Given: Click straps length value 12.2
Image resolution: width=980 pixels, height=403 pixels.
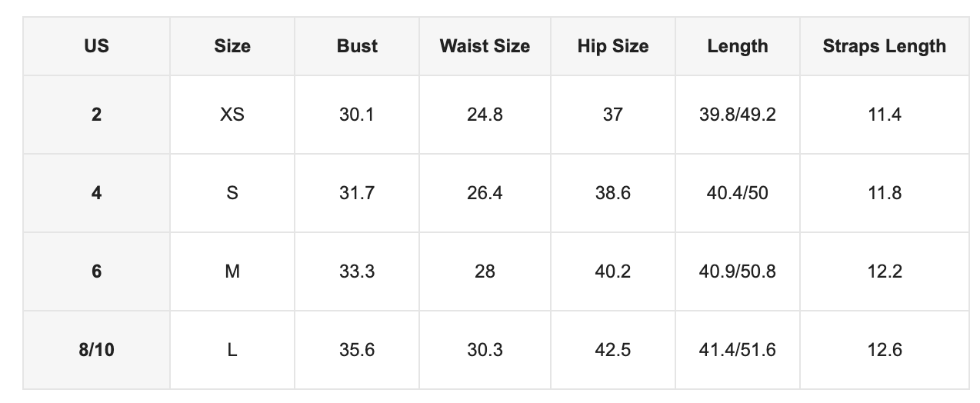Looking at the screenshot, I should coord(885,271).
